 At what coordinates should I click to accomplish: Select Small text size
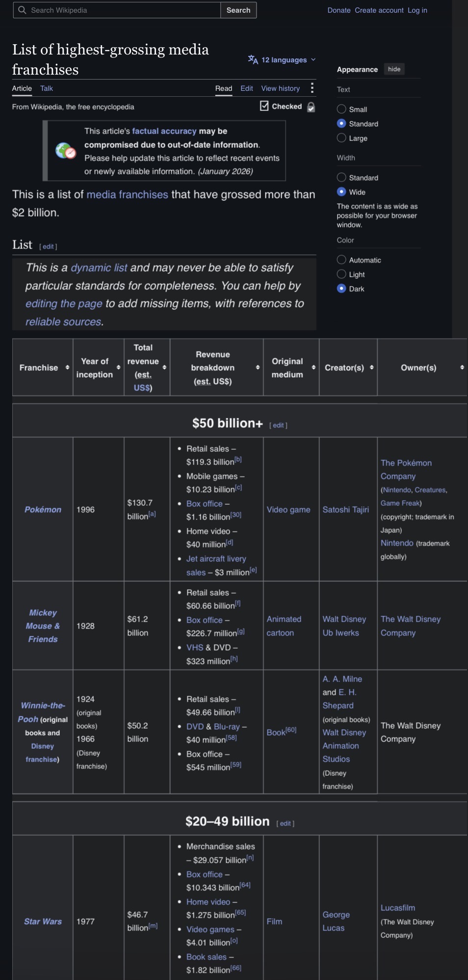click(x=341, y=109)
